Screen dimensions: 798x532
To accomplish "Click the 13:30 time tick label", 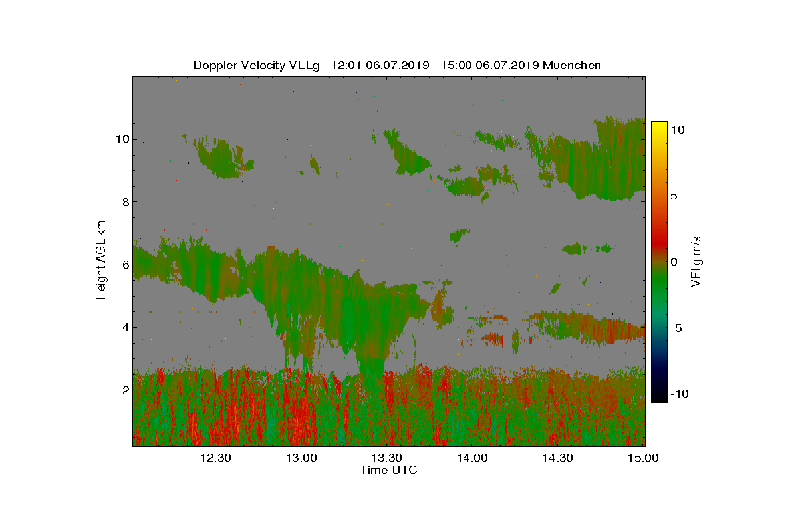I will click(x=386, y=458).
